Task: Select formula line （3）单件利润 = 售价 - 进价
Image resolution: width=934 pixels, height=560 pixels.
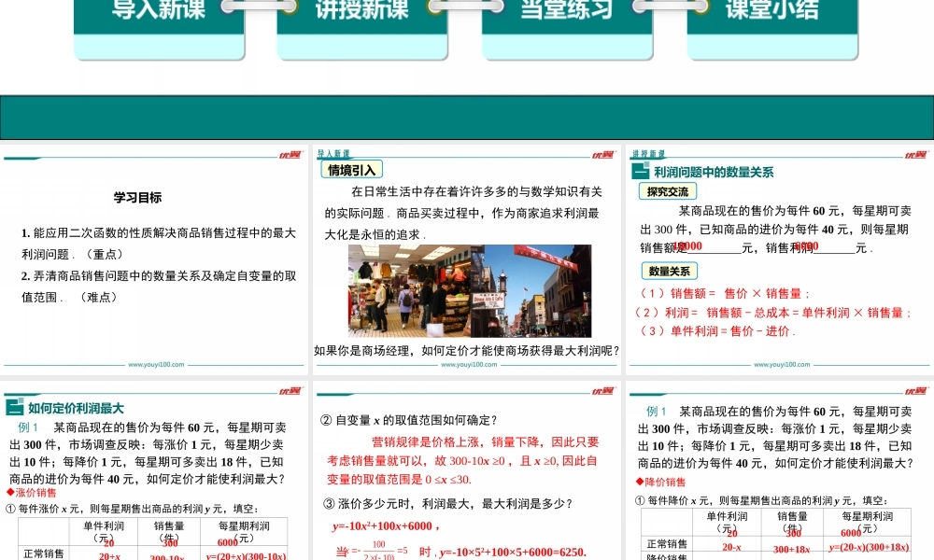Action: 717,331
